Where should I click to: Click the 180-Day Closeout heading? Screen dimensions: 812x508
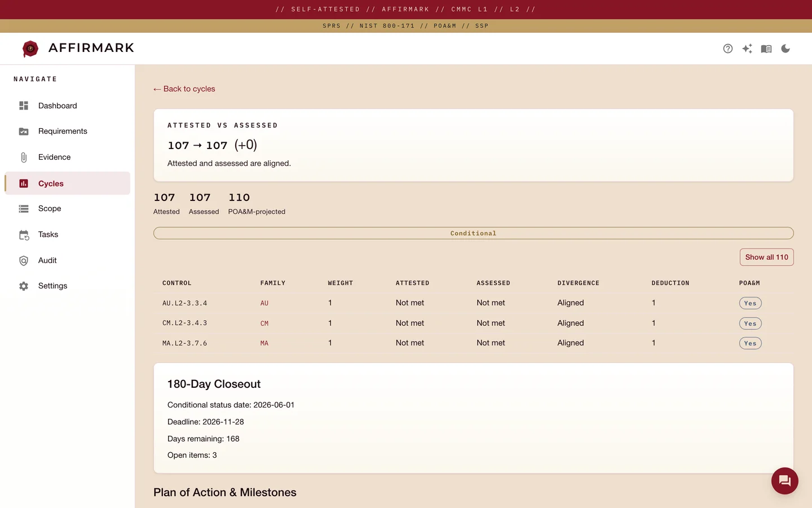(x=214, y=384)
